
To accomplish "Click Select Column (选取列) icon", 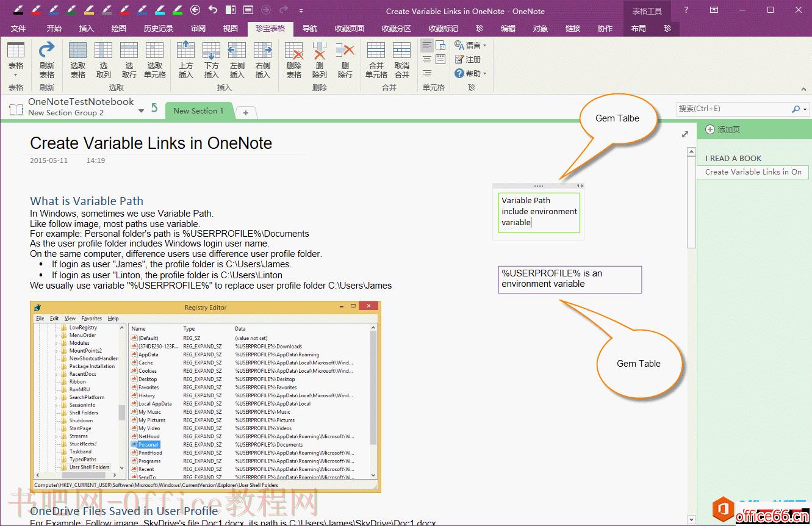I will pyautogui.click(x=104, y=51).
